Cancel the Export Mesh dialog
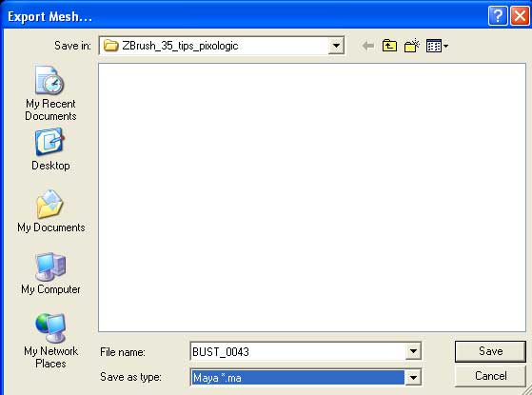532x395 pixels. click(x=490, y=376)
